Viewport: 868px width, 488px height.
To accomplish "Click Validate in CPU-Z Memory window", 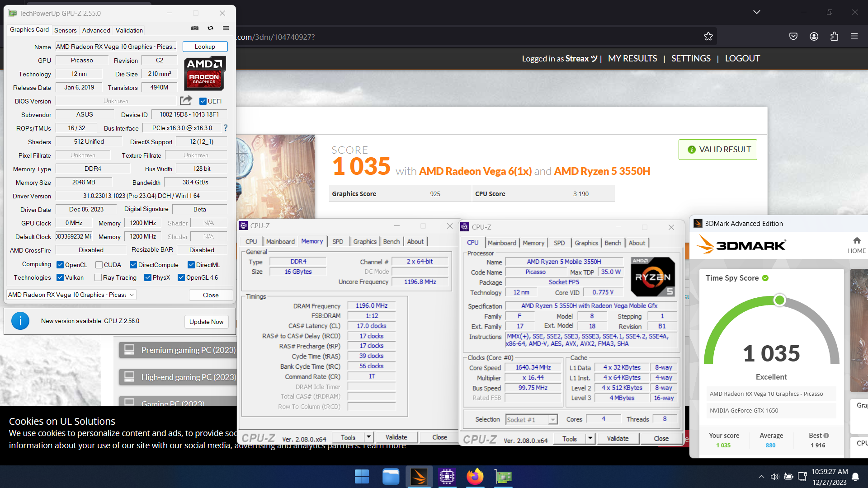I will click(x=396, y=437).
